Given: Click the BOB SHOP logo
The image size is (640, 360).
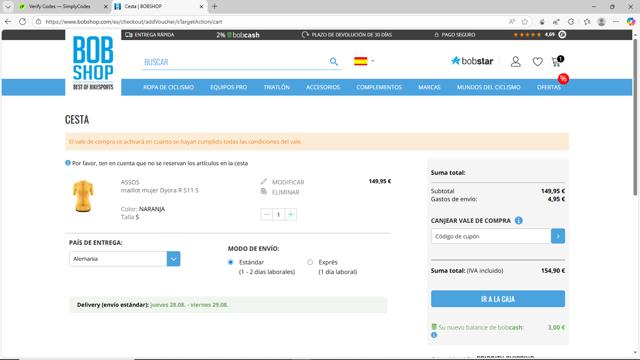Looking at the screenshot, I should [93, 62].
